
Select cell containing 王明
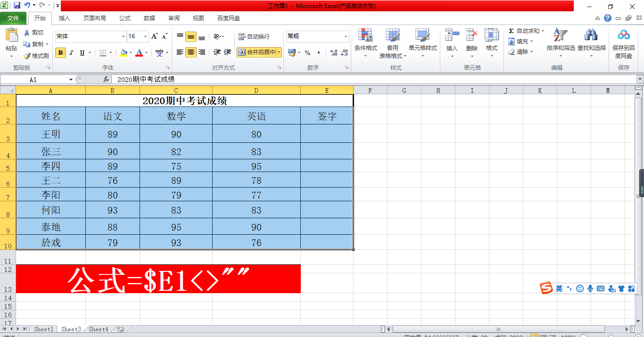[51, 134]
